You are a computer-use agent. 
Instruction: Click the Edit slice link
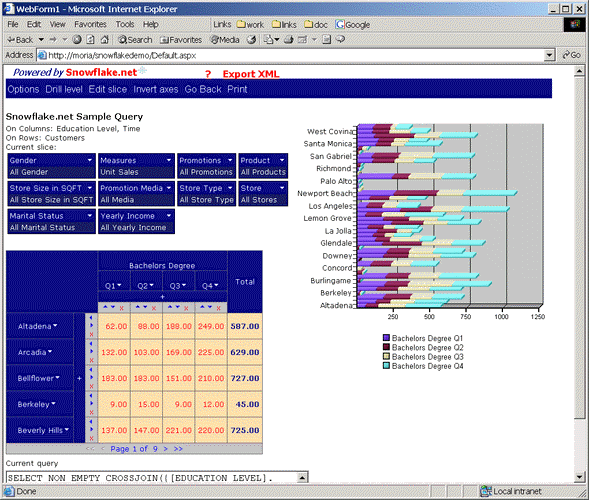108,89
